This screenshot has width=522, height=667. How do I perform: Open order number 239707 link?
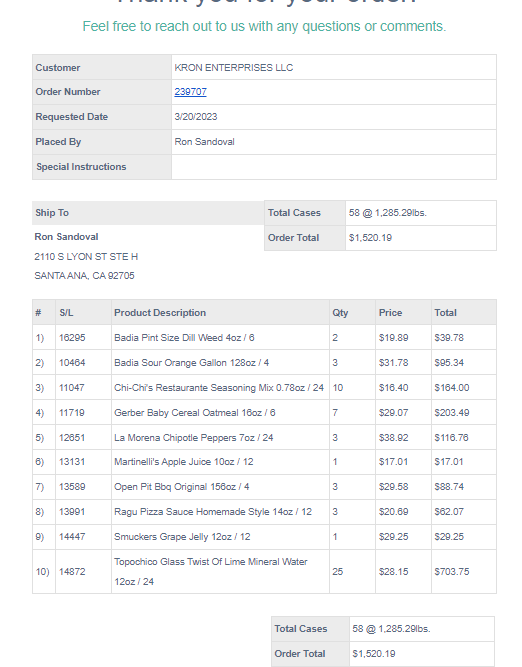click(190, 92)
